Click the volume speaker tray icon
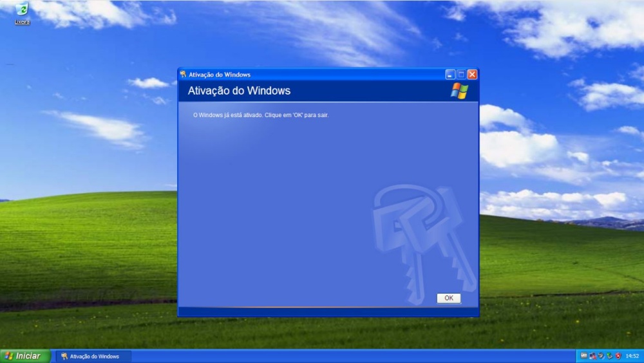The image size is (644, 363). click(601, 356)
